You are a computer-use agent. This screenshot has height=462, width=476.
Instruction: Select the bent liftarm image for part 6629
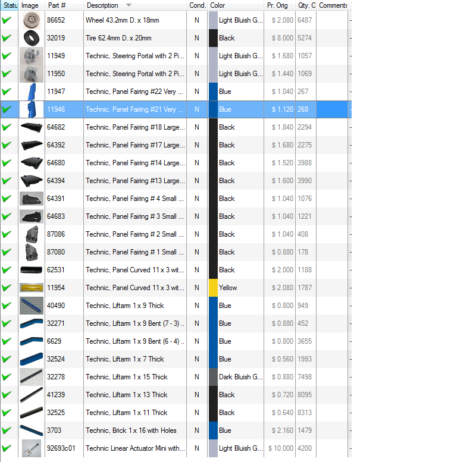point(32,341)
